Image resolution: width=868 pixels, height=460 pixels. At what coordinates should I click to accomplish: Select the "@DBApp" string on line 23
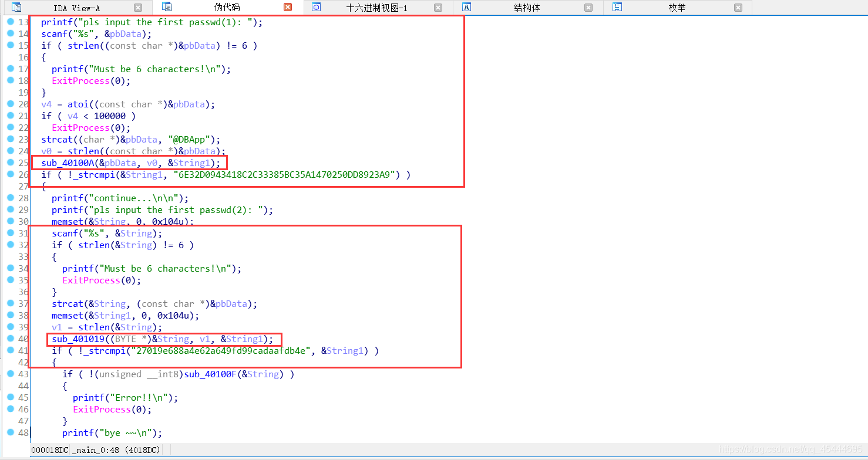[189, 140]
